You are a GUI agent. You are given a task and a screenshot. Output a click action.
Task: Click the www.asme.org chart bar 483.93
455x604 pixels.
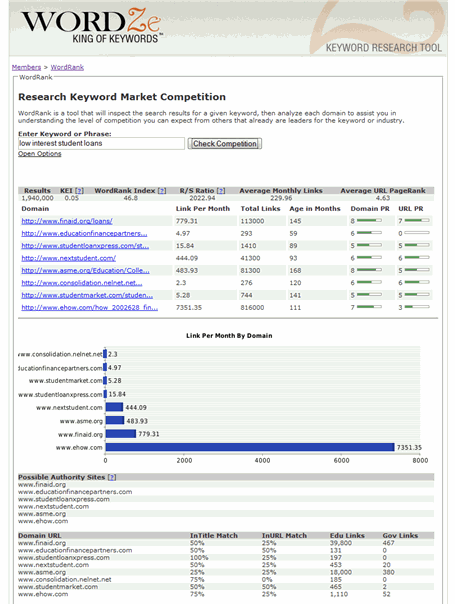115,420
